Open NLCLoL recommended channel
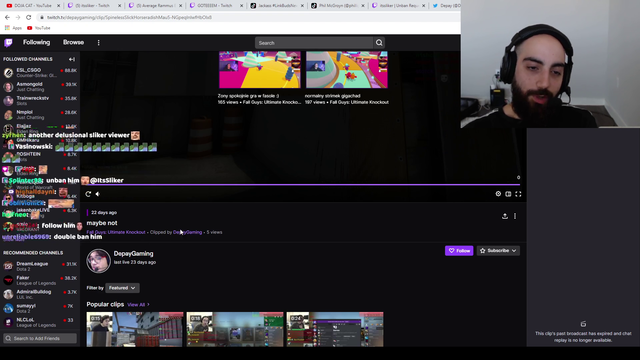Viewport: 640px width, 360px height. (40, 322)
